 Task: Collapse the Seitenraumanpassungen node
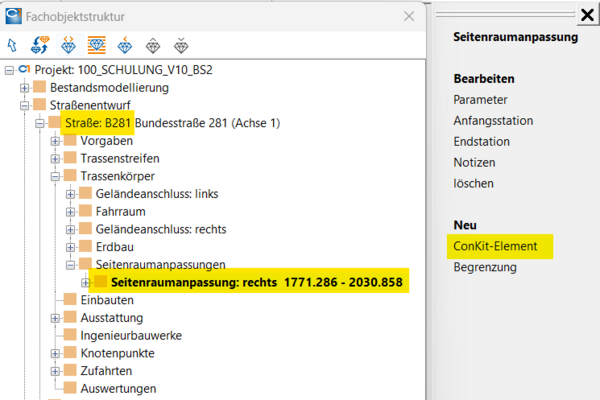click(70, 265)
